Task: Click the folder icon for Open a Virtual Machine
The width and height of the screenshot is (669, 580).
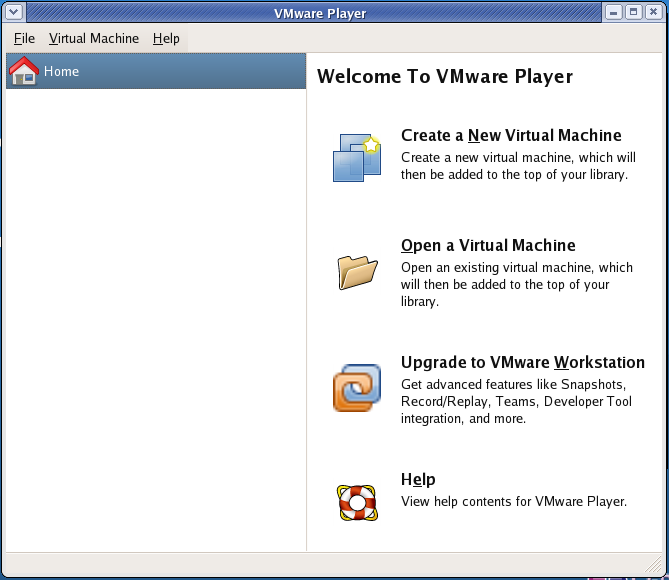Action: click(357, 272)
